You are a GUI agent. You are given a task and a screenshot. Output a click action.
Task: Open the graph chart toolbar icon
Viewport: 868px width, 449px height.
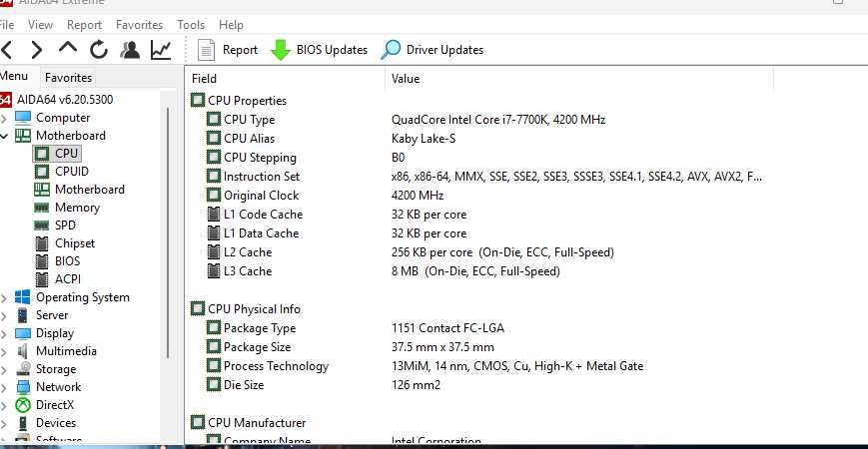[x=161, y=50]
